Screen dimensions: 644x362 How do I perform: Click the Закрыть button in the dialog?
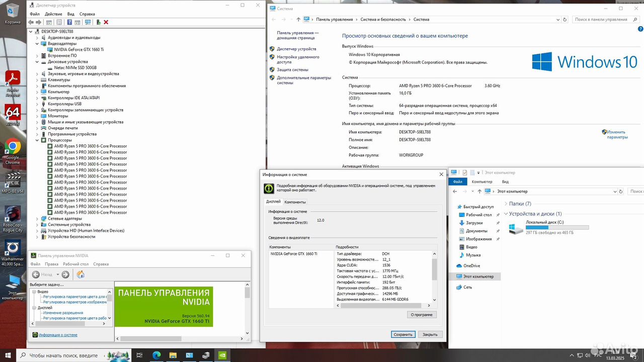pos(430,334)
